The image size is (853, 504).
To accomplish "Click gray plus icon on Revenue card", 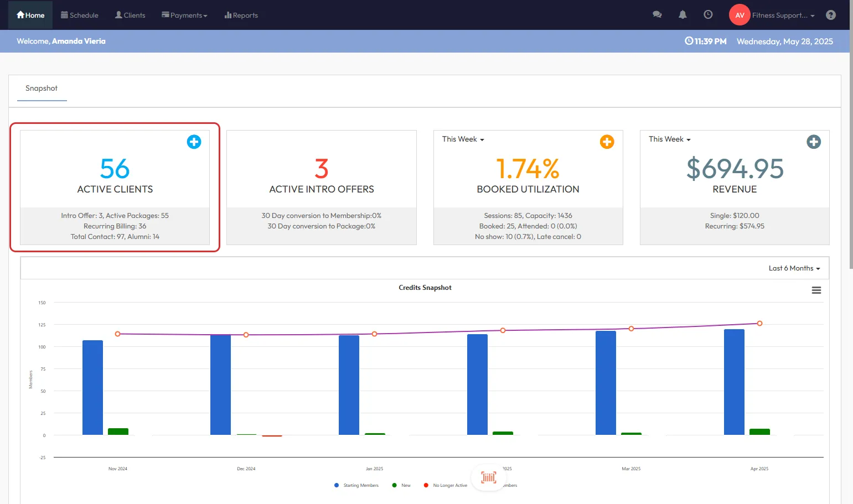I will (813, 142).
